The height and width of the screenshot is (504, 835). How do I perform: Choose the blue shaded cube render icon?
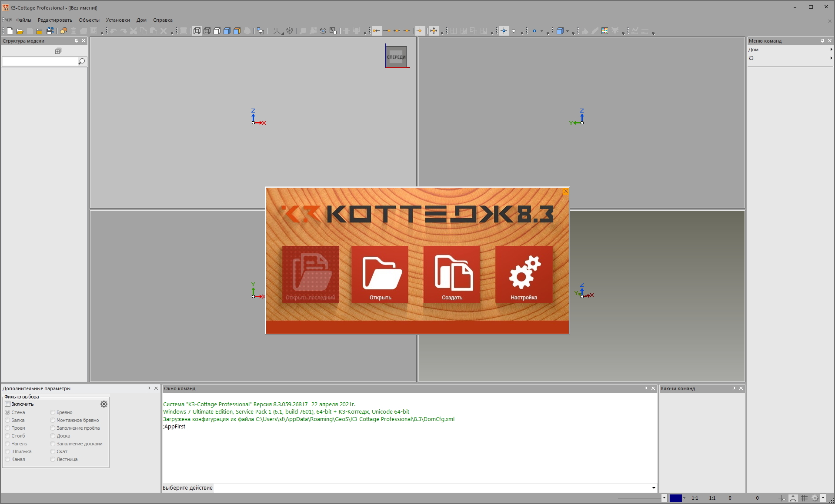pyautogui.click(x=227, y=31)
